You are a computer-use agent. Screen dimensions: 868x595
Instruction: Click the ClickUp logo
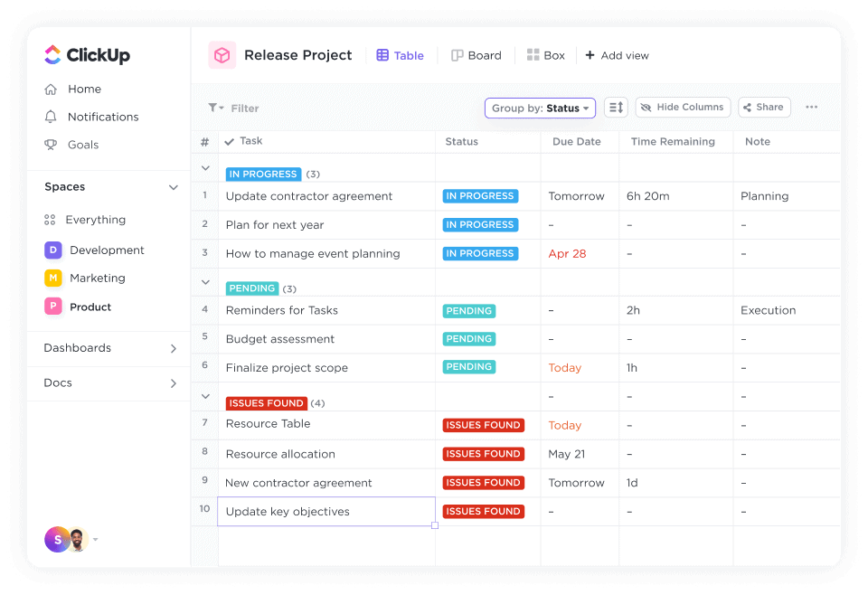87,55
